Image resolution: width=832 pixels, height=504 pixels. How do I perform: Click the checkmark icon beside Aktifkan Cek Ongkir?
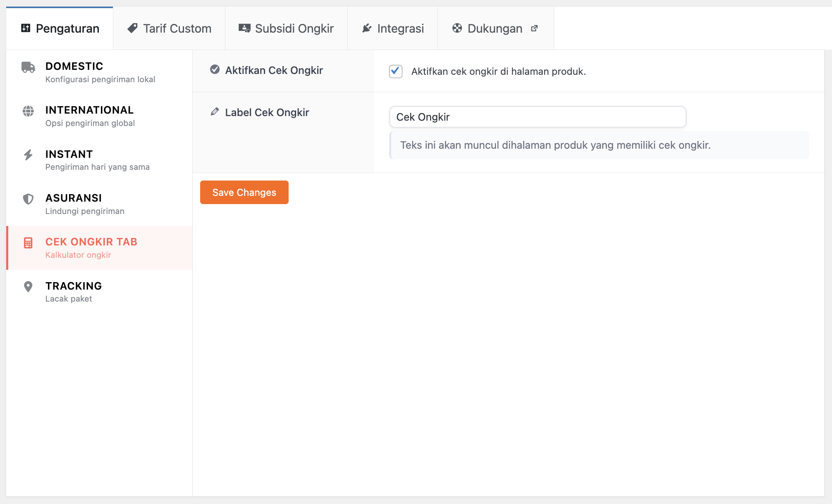point(215,69)
